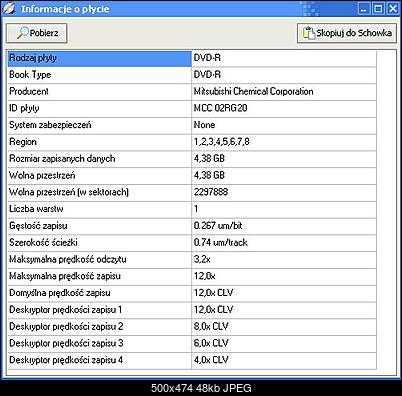Select the ID płyty label cell
402x396 pixels.
coord(100,109)
